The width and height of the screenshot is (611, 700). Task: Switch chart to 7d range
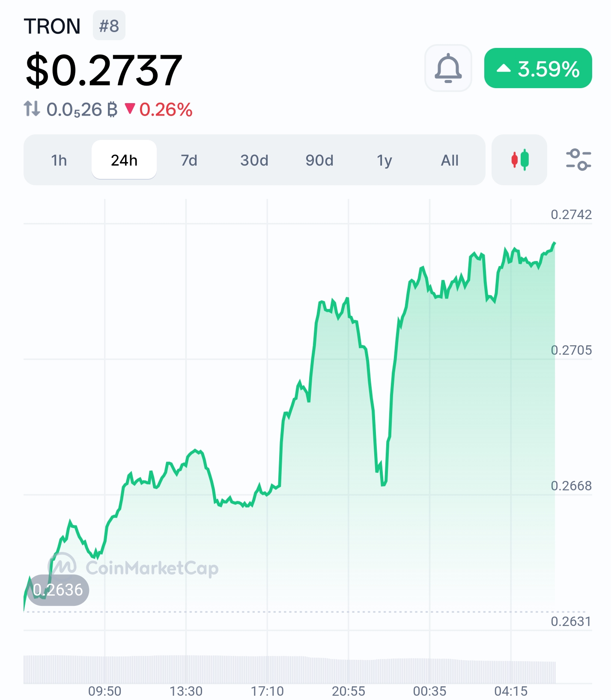pos(189,160)
